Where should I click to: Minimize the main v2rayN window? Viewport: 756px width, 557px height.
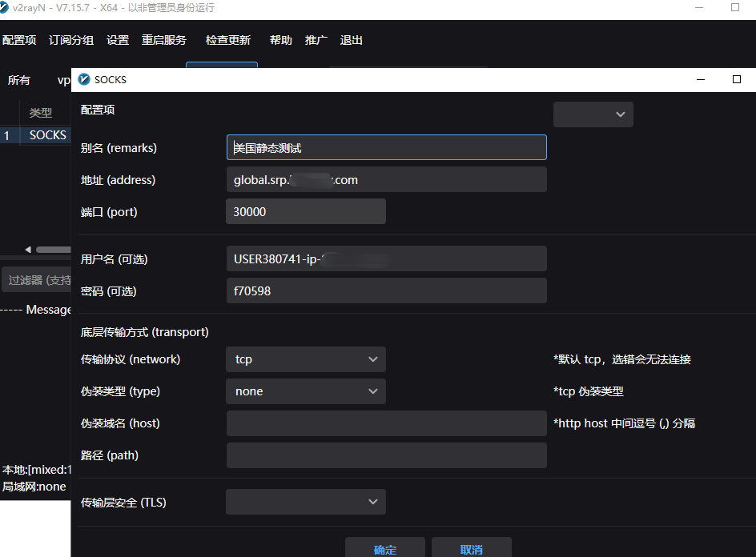coord(699,8)
